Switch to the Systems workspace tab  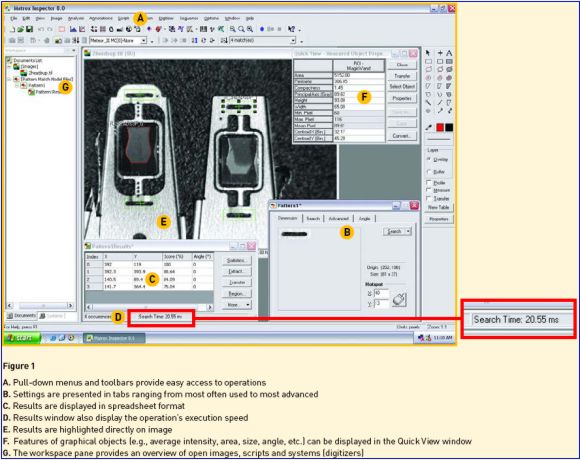52,316
